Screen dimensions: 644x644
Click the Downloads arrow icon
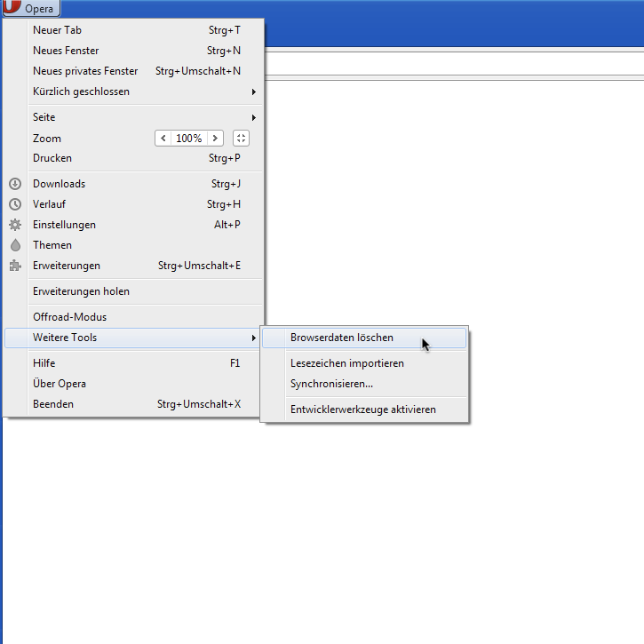15,184
